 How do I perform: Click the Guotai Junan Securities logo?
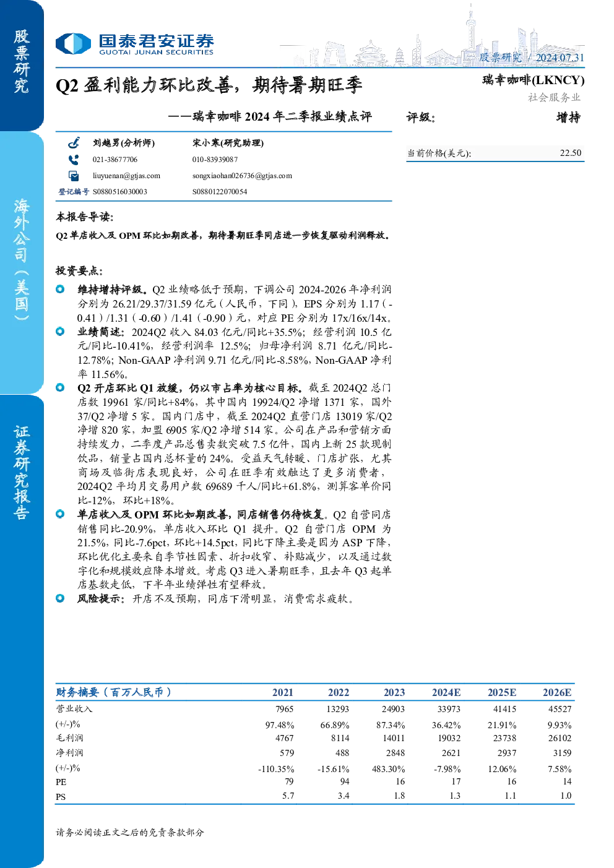coord(134,44)
